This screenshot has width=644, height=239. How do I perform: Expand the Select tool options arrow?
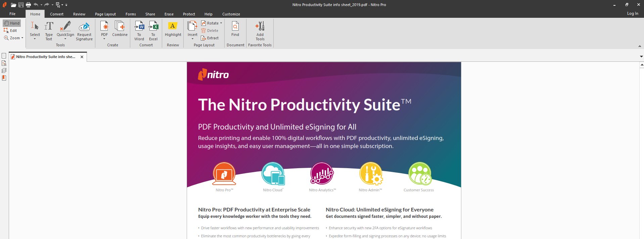(35, 39)
